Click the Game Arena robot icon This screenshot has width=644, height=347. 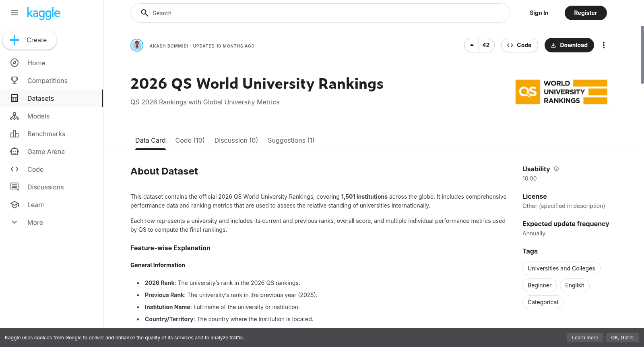(x=14, y=152)
